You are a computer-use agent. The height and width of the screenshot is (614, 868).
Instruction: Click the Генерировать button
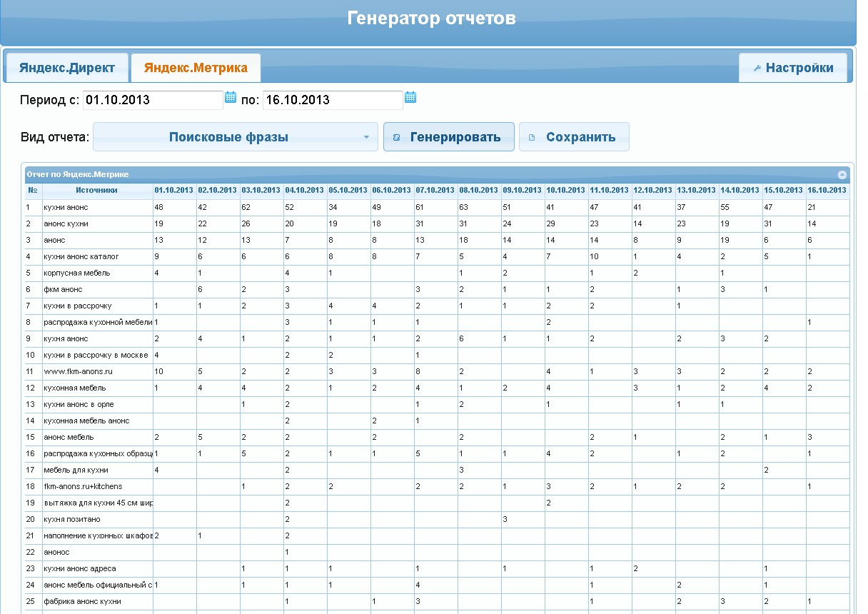coord(448,137)
